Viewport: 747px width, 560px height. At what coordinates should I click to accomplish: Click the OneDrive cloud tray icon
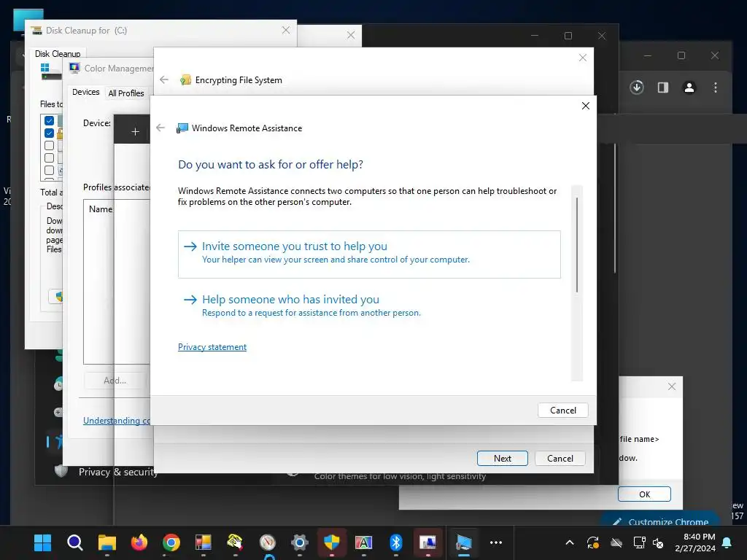[x=616, y=542]
